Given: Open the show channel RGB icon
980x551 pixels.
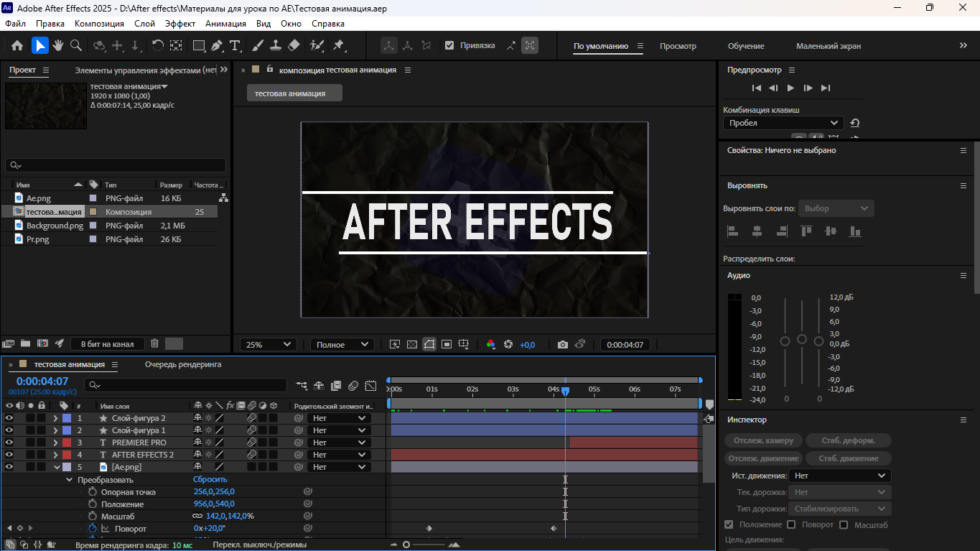Looking at the screenshot, I should pyautogui.click(x=491, y=345).
